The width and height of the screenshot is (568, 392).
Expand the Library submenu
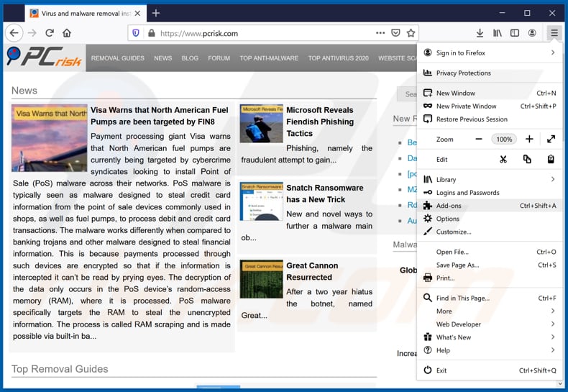coord(552,179)
